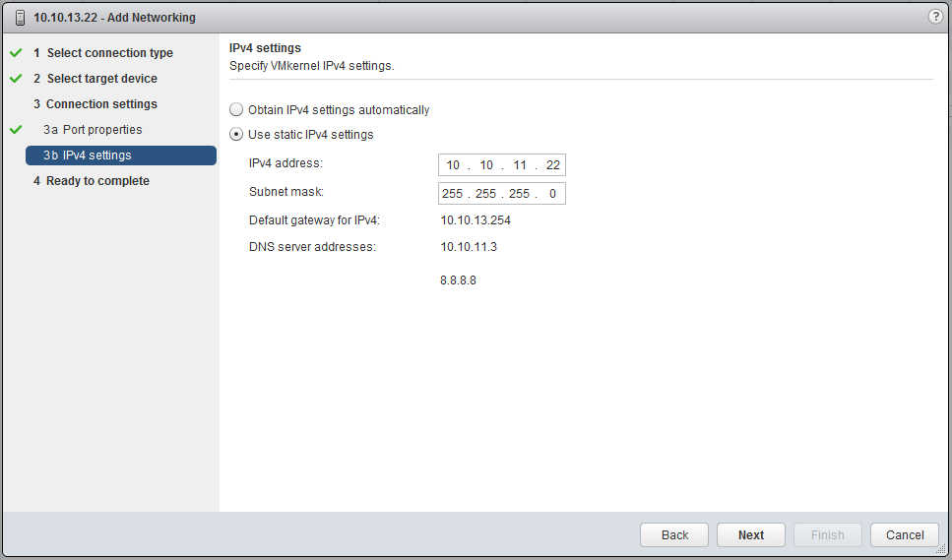This screenshot has height=560, width=952.
Task: Click green checkmark beside Select connection type
Action: pos(16,53)
